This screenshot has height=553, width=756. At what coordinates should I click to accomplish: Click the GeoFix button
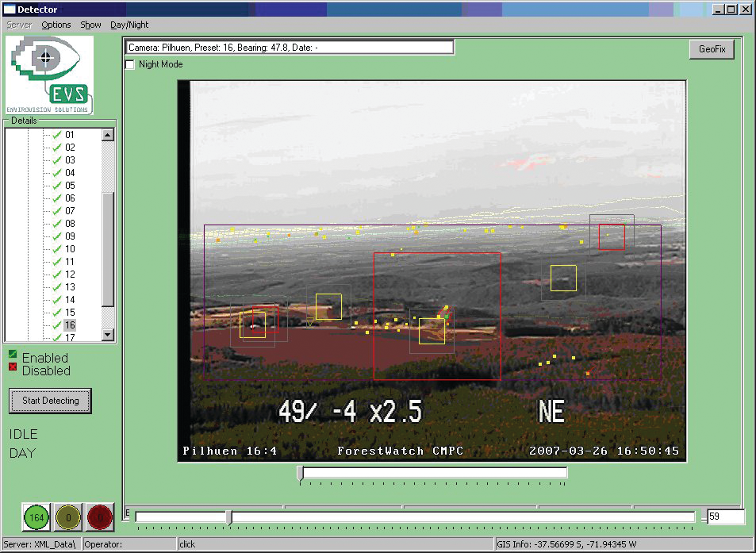click(712, 48)
